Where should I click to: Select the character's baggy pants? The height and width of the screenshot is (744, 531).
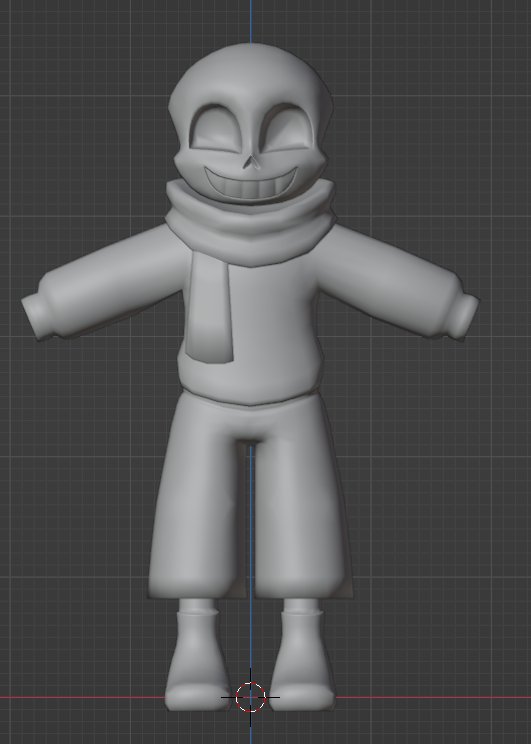[251, 496]
